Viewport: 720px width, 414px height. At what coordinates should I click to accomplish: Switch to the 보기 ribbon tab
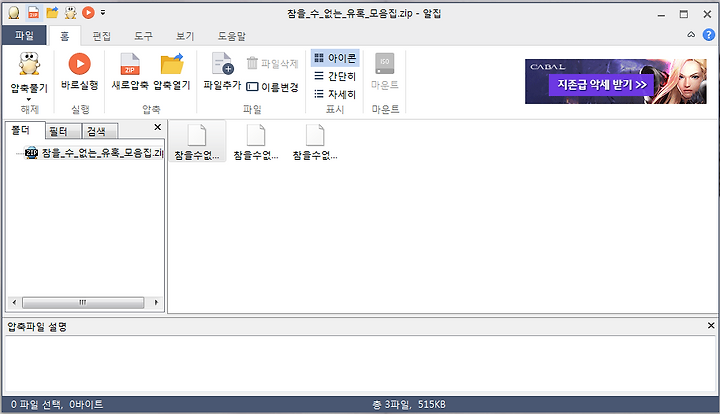185,36
